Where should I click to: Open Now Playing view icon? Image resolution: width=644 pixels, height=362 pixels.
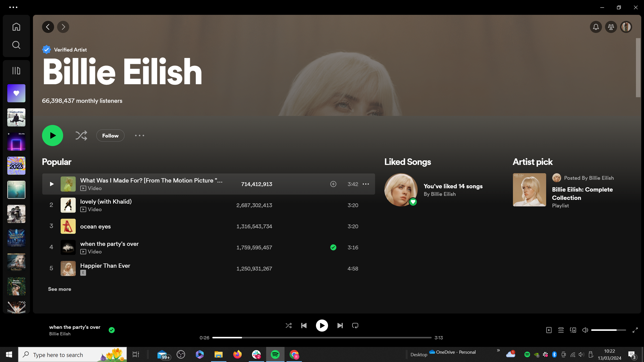click(x=549, y=330)
